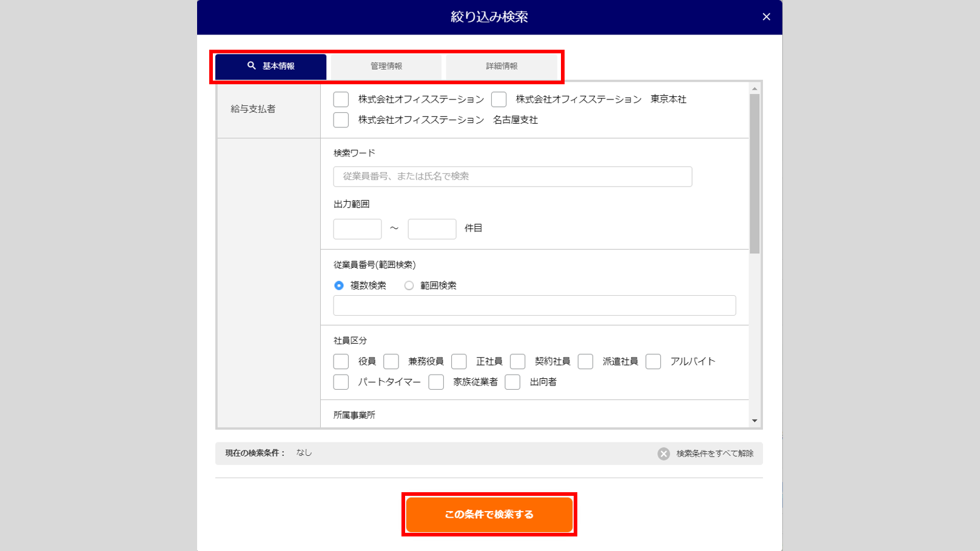Click the 検索ワード heading
This screenshot has width=980, height=551.
(354, 153)
